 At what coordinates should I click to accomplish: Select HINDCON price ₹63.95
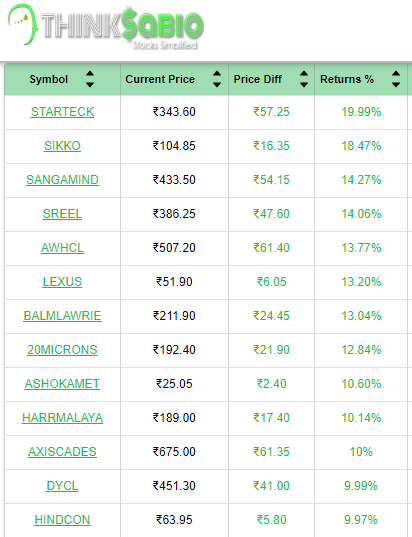[174, 520]
